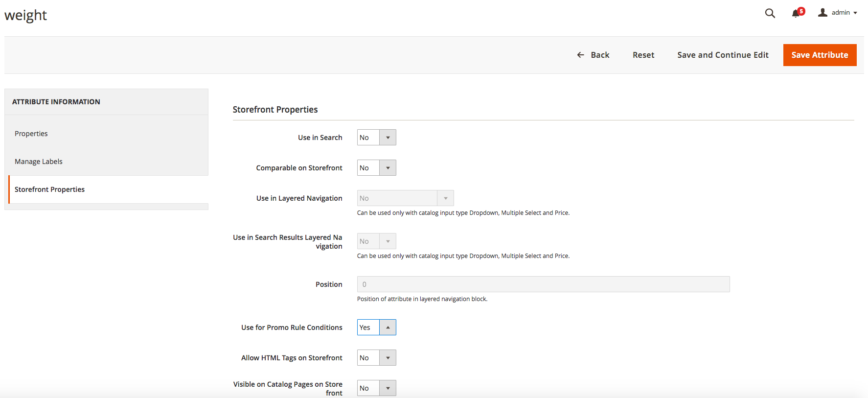Open the Use for Promo Rule Conditions dropdown
Screen dimensions: 868x398
tap(376, 328)
